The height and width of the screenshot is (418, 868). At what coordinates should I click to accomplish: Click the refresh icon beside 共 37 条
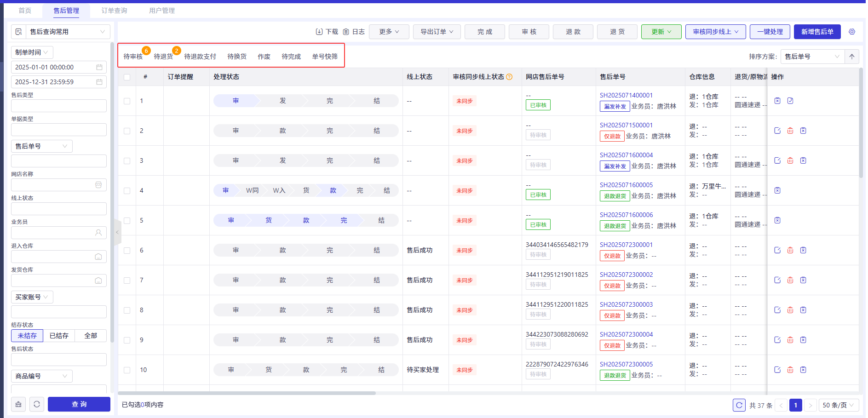coord(739,405)
